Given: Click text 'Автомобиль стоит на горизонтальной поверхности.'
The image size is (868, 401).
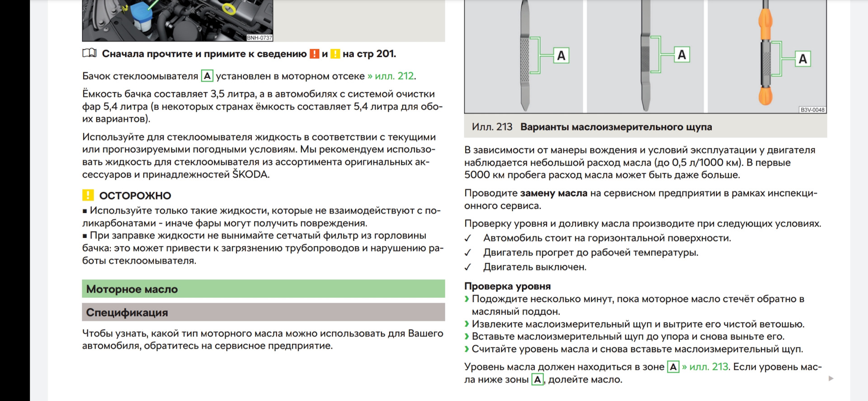Looking at the screenshot, I should [607, 238].
